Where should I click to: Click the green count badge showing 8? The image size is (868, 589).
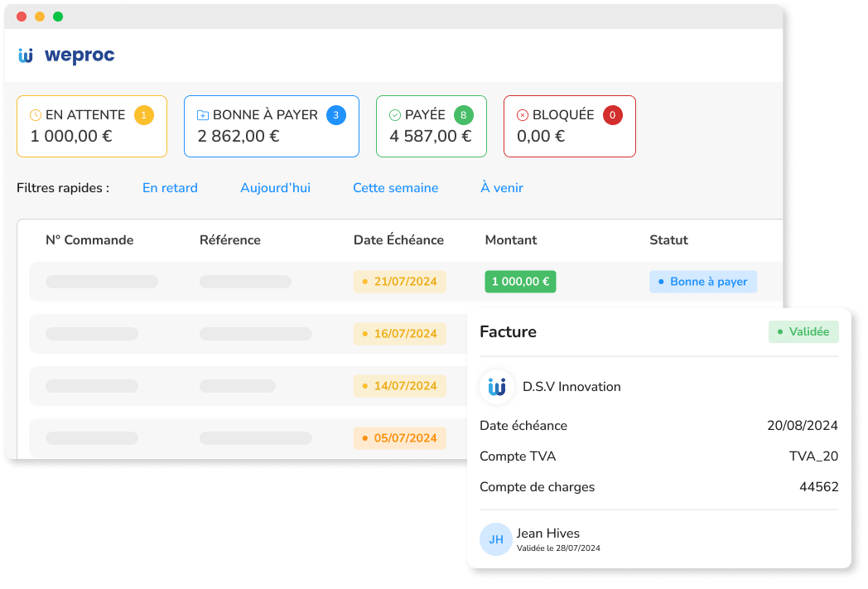(x=464, y=115)
